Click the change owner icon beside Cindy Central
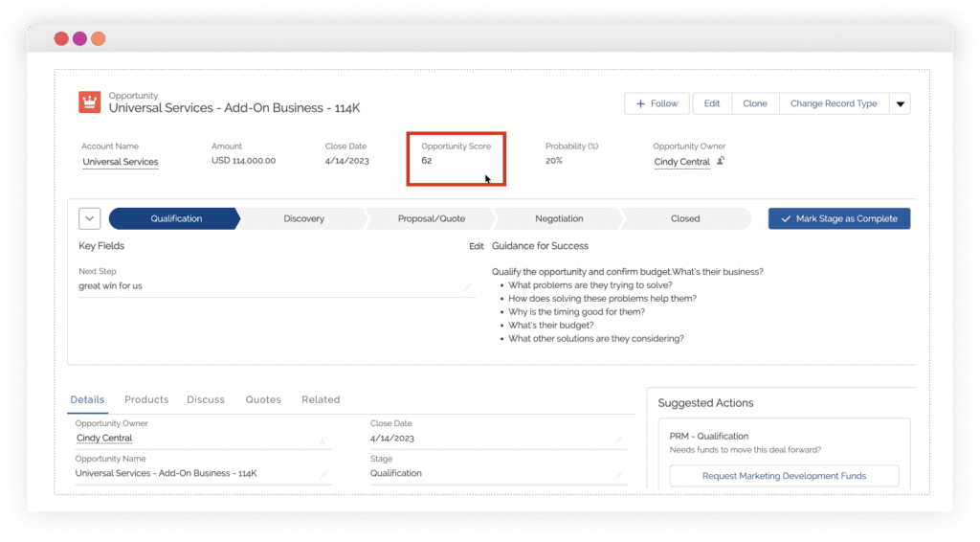 click(x=721, y=161)
